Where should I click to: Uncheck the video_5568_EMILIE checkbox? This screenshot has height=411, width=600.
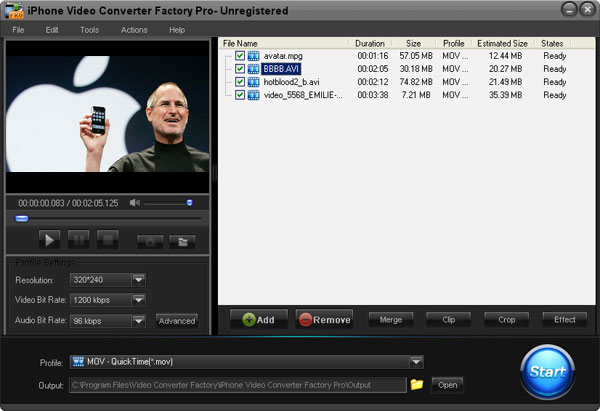[x=240, y=95]
